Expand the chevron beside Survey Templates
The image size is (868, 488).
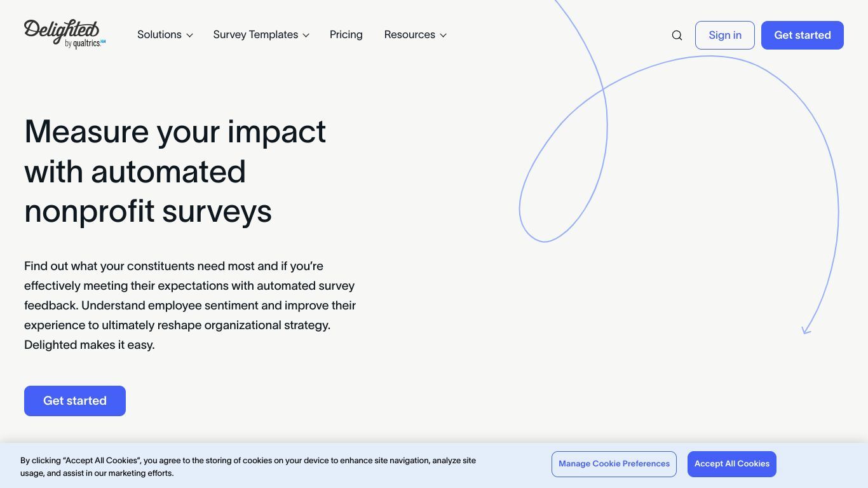tap(306, 36)
